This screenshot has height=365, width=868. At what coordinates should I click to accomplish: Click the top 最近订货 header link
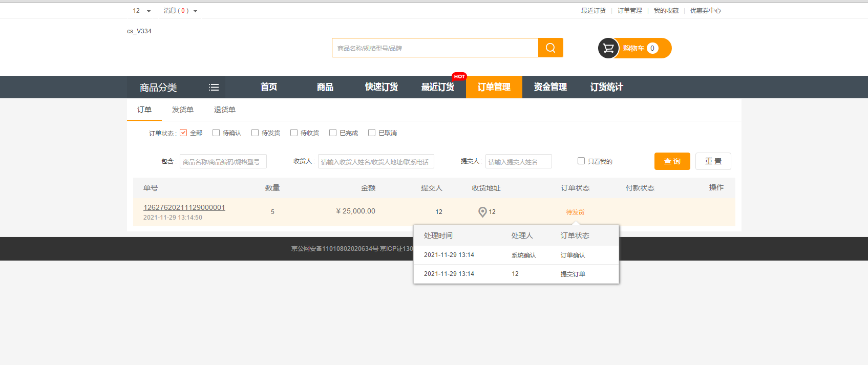pos(594,11)
